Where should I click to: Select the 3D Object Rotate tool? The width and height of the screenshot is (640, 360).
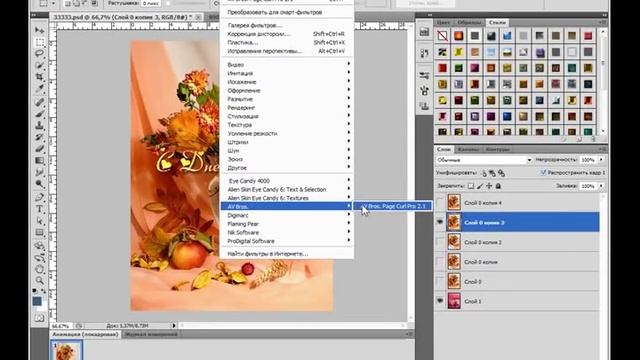40,246
